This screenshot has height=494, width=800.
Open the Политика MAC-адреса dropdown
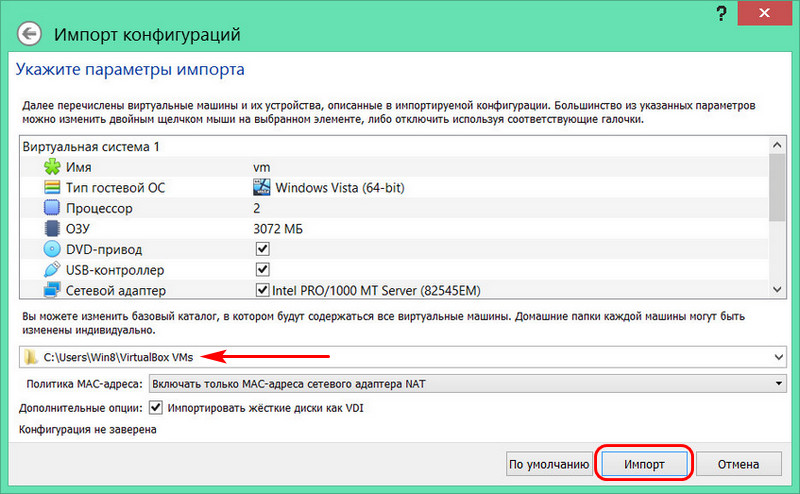pyautogui.click(x=467, y=384)
